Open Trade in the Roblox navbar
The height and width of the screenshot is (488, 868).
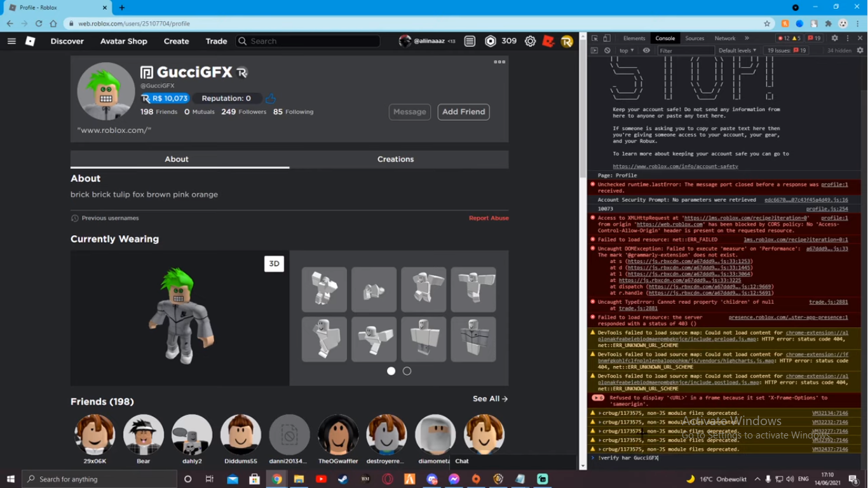[216, 41]
